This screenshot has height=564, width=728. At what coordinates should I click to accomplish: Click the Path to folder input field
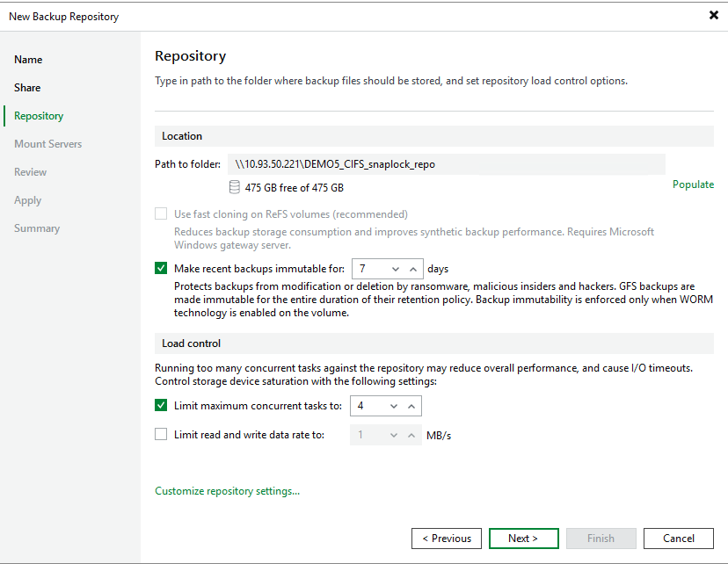pyautogui.click(x=447, y=164)
